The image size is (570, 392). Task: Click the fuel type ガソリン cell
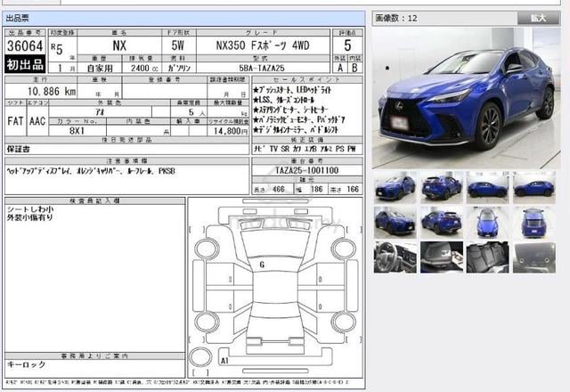coord(178,68)
